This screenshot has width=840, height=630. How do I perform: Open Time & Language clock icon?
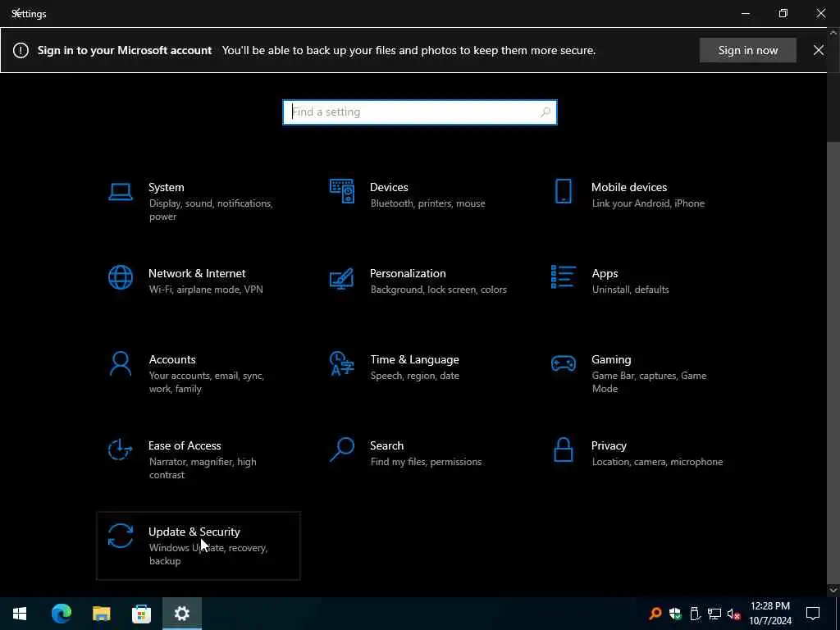coord(342,363)
